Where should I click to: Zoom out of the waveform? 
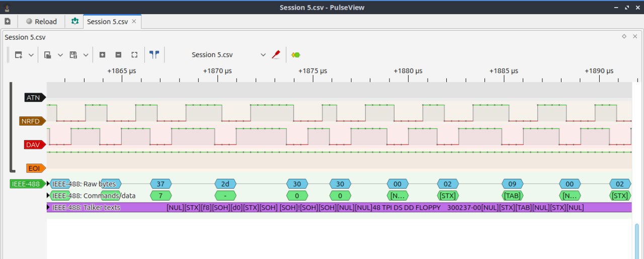[x=118, y=55]
